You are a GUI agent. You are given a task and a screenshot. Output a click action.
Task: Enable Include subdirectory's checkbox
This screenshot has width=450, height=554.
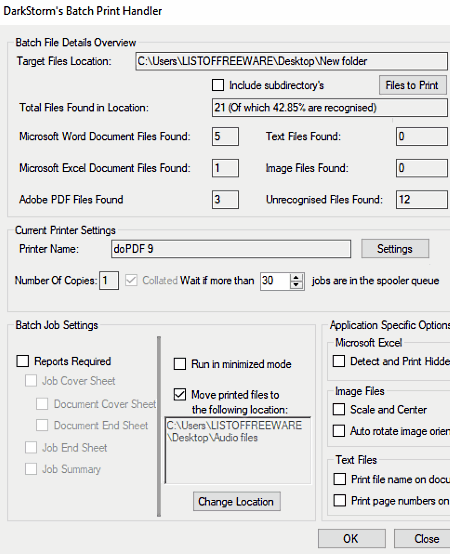218,85
